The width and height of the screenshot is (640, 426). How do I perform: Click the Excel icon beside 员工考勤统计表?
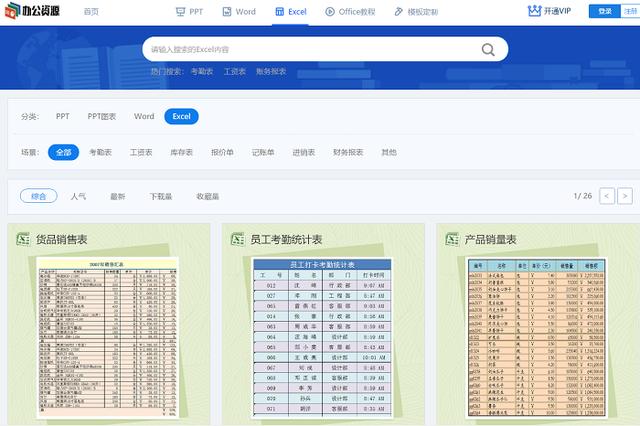(238, 239)
